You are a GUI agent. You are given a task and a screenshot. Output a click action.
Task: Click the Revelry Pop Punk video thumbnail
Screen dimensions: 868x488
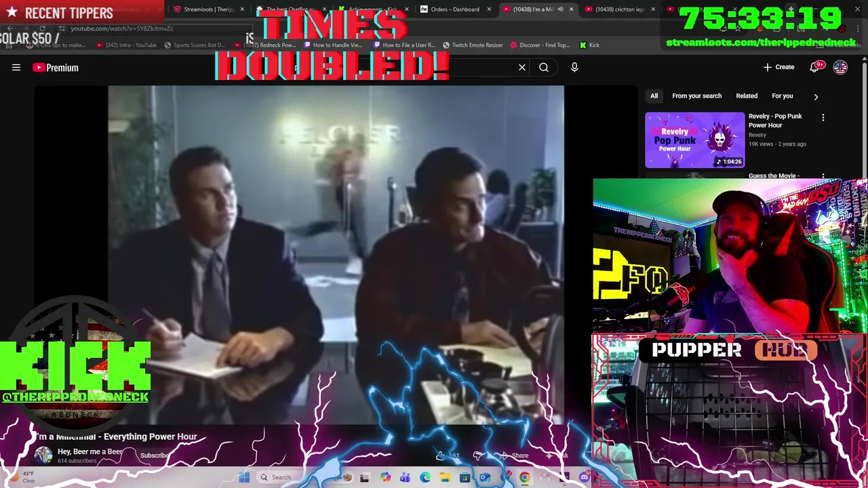(694, 140)
